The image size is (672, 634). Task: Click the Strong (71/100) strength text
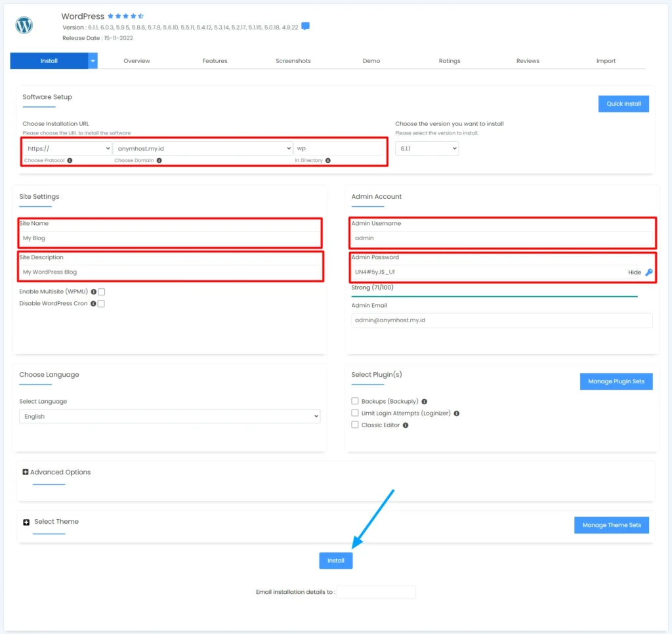point(373,287)
